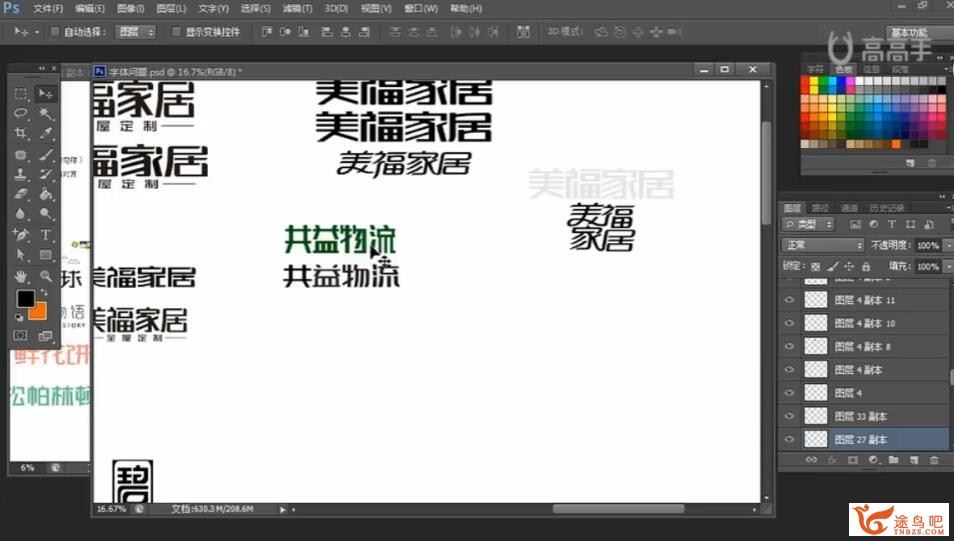
Task: Click the 不透明度 100% value field
Action: pos(927,245)
